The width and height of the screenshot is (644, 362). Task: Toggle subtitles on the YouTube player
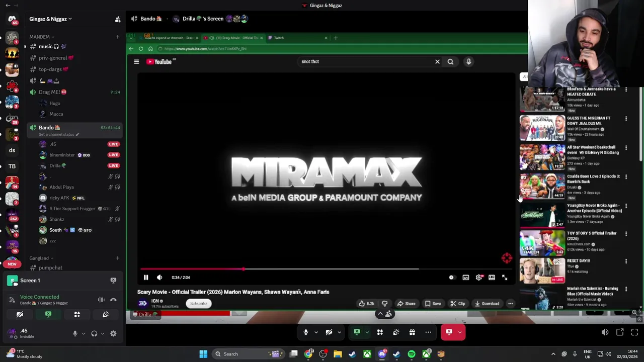pyautogui.click(x=466, y=277)
